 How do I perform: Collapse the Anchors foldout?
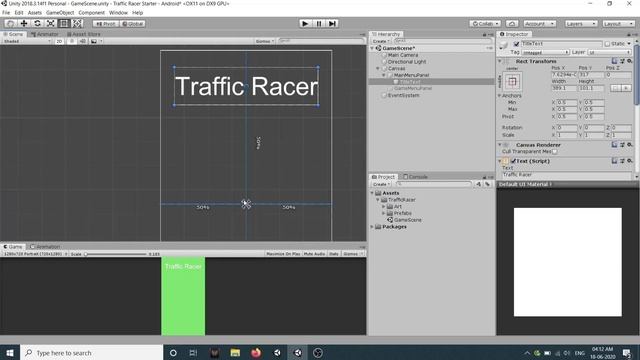499,96
